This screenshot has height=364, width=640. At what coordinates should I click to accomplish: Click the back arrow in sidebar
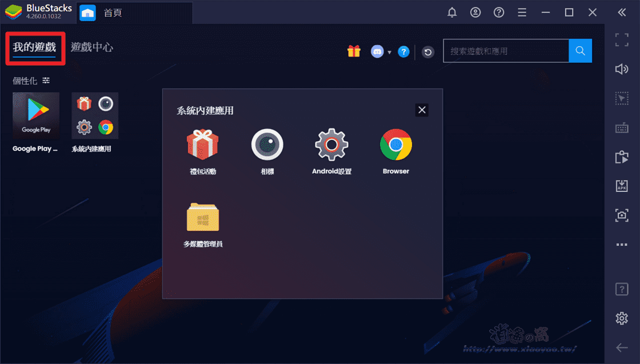coord(622,347)
